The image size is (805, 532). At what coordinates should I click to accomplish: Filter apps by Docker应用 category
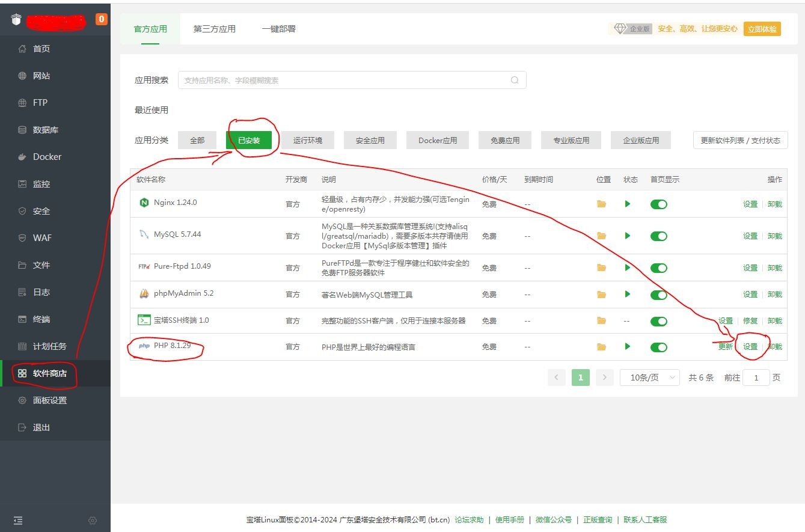(x=438, y=140)
